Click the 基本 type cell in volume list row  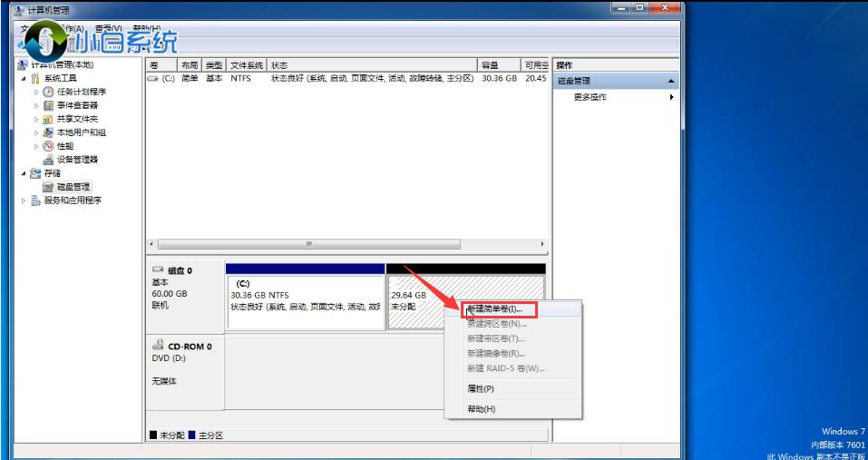[x=214, y=79]
